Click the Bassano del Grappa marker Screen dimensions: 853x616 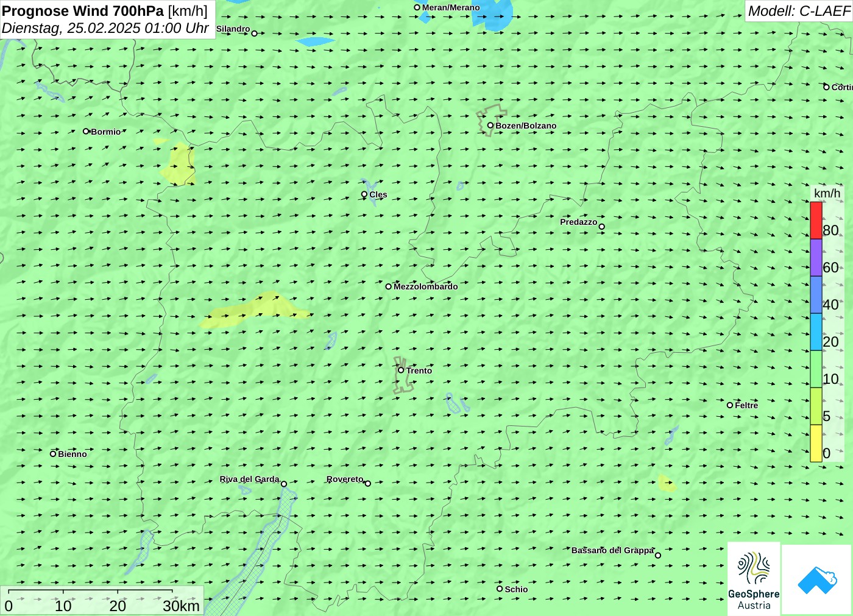coord(657,555)
